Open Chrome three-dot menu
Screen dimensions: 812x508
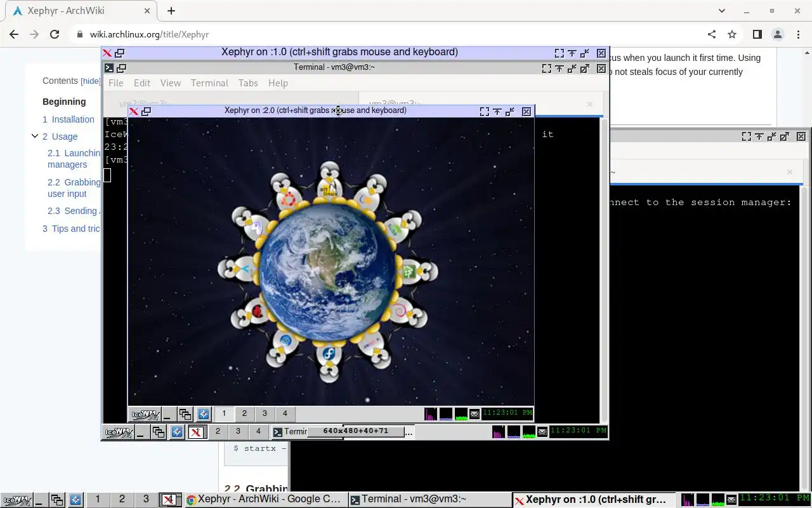(x=798, y=34)
